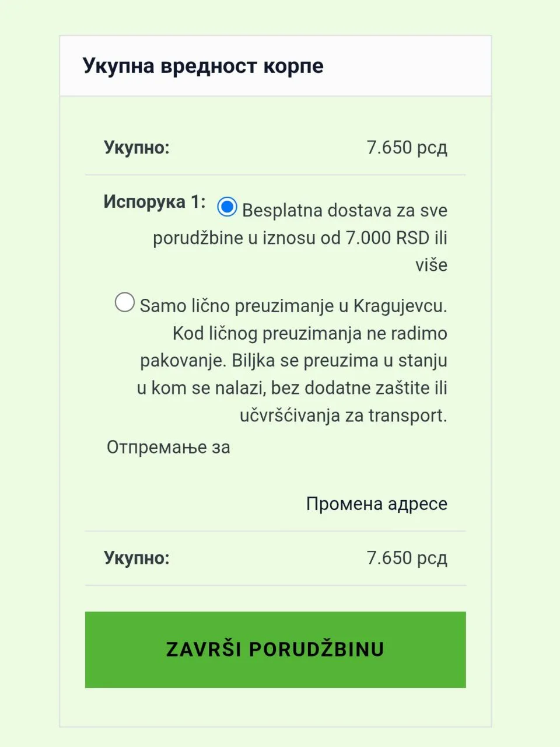This screenshot has height=747, width=560.
Task: Click the total amount below Промена адресе
Action: pos(407,558)
